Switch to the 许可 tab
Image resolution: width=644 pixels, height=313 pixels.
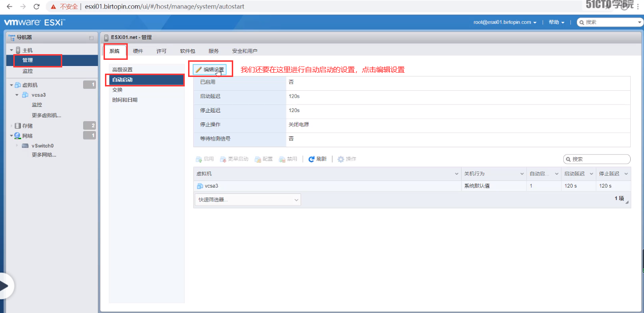click(161, 51)
